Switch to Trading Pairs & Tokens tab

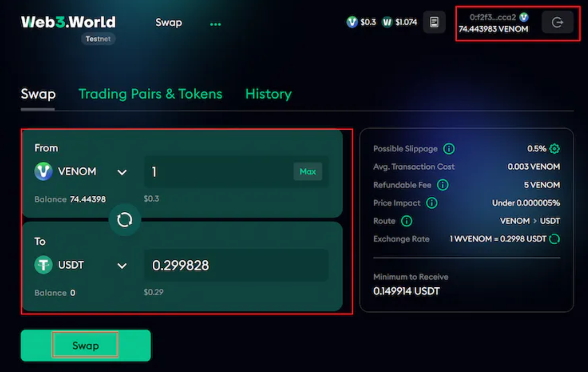point(150,94)
